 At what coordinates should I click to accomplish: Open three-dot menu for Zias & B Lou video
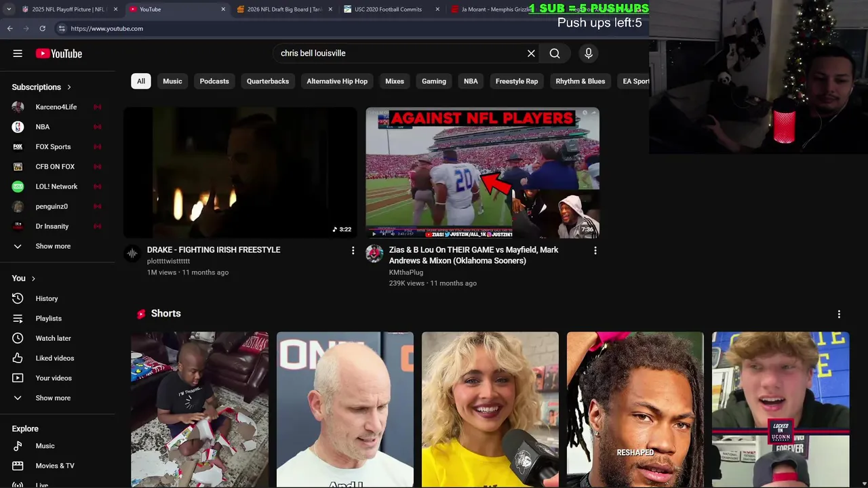(595, 251)
